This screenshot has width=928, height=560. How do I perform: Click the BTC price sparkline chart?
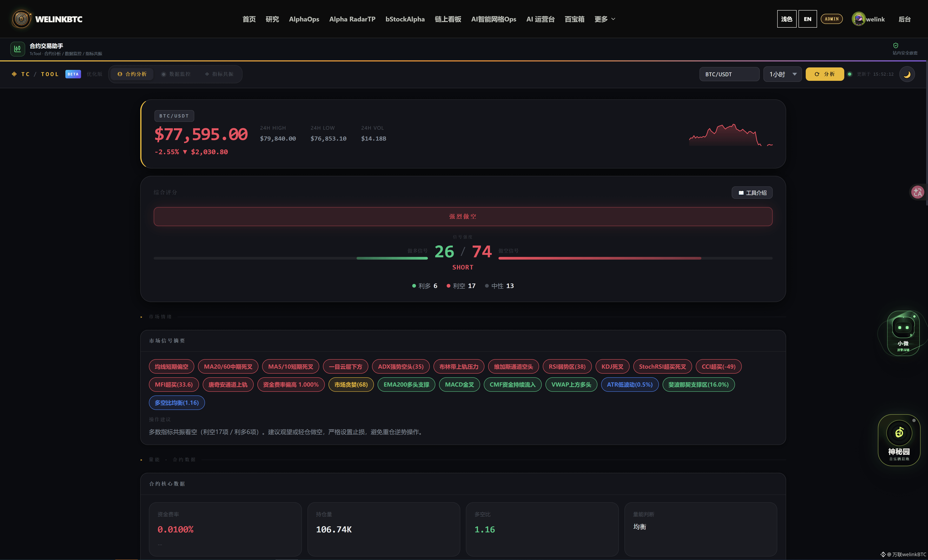click(731, 134)
